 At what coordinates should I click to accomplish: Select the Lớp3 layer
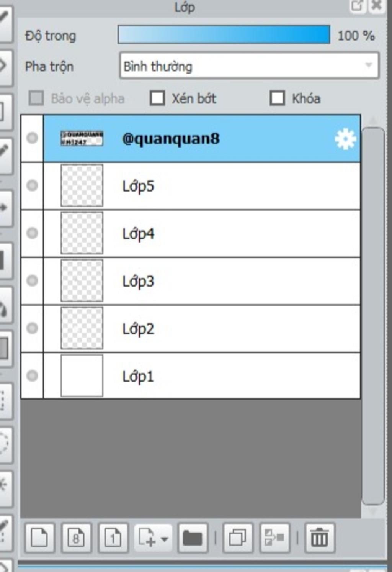pyautogui.click(x=230, y=282)
